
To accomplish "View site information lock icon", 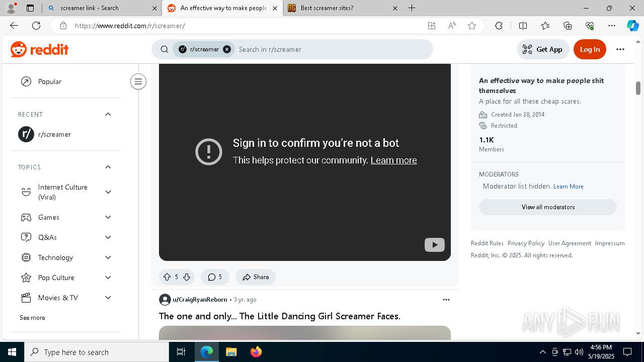I will (x=63, y=26).
